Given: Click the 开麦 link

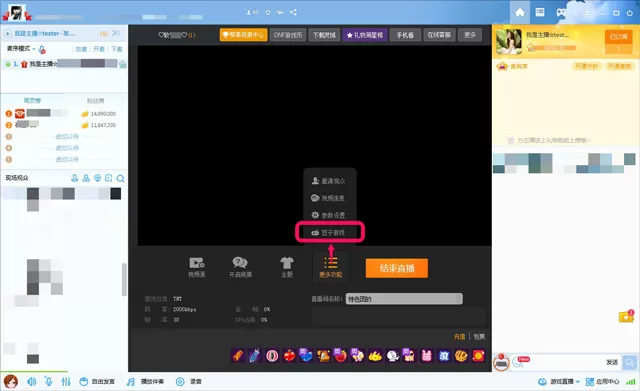Looking at the screenshot, I should 99,49.
